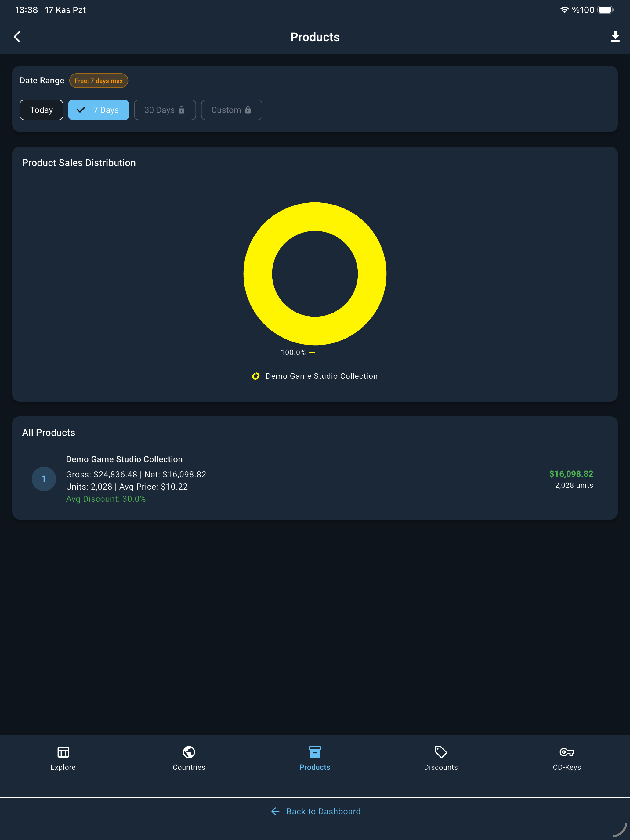
Task: Go back using the top-left chevron
Action: [17, 37]
